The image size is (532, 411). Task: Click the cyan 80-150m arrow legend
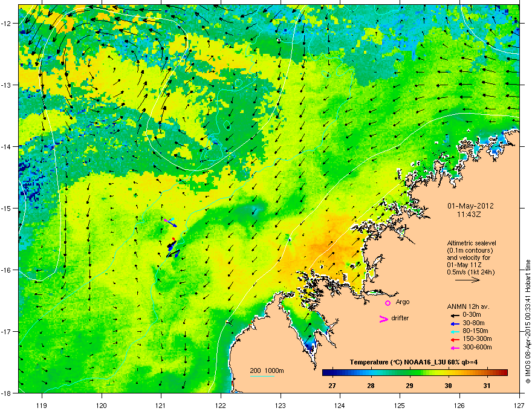point(455,331)
